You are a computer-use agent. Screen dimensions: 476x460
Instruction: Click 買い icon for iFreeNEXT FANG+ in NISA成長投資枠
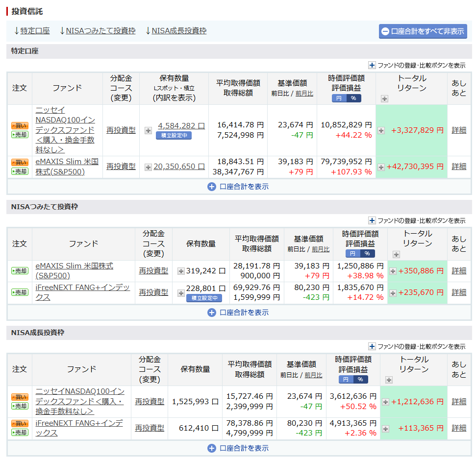(20, 423)
